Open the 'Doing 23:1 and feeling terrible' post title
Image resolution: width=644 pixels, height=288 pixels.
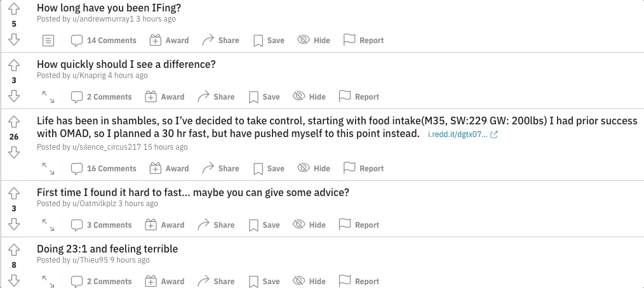107,249
